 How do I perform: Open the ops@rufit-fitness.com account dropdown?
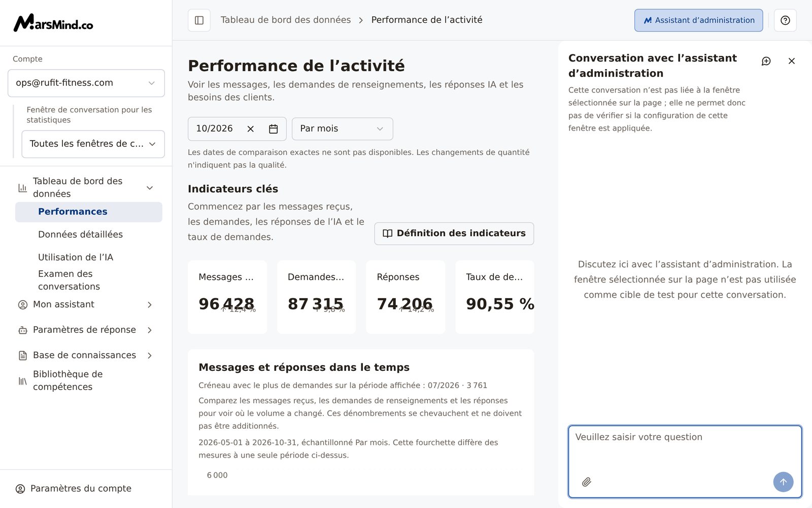pyautogui.click(x=86, y=83)
